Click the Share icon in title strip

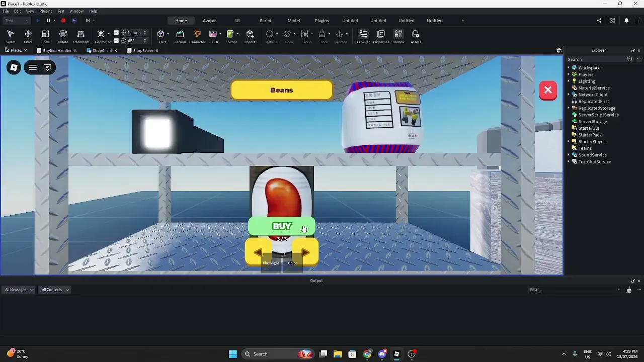click(x=599, y=21)
